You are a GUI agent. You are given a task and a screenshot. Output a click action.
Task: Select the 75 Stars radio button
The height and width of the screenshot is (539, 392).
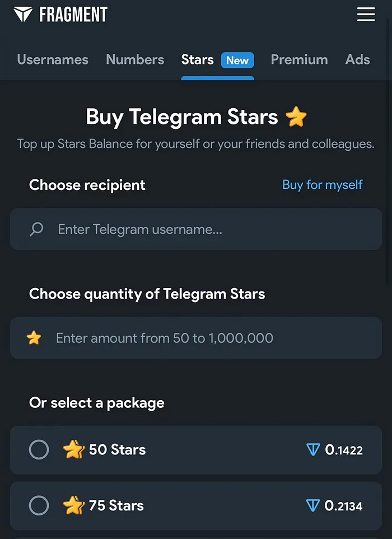pos(39,505)
